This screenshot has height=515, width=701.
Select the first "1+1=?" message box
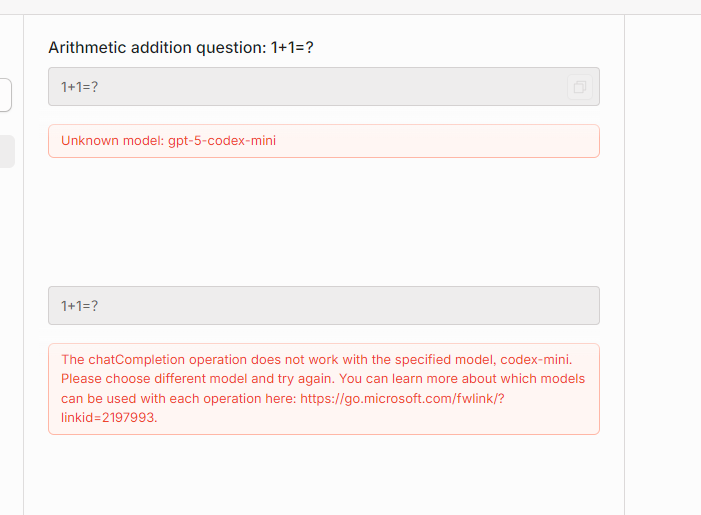point(300,87)
